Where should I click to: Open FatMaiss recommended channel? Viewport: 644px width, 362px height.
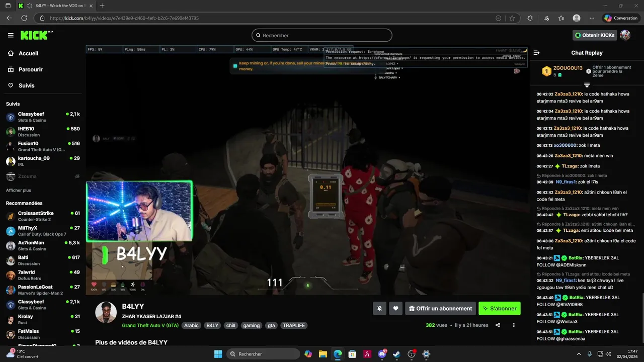pos(43,334)
